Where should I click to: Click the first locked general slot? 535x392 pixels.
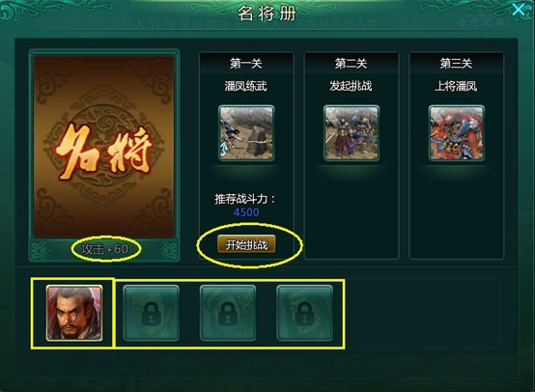pyautogui.click(x=151, y=313)
